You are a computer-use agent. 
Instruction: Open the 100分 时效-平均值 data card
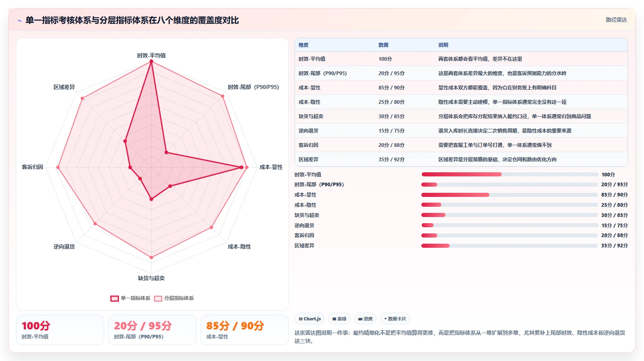click(x=60, y=330)
